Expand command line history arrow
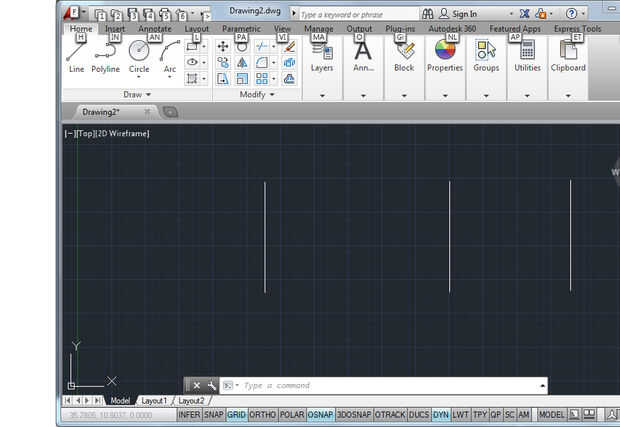Image resolution: width=620 pixels, height=427 pixels. [542, 385]
